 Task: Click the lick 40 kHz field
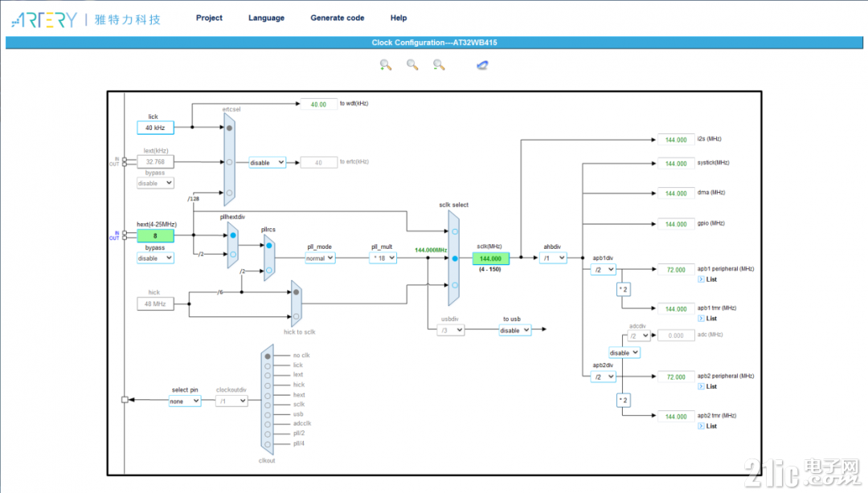click(x=155, y=128)
